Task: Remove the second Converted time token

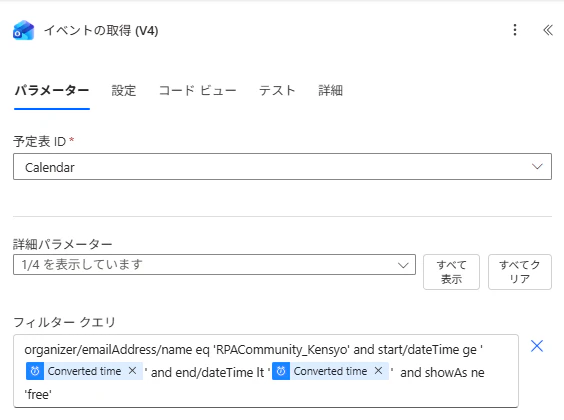Action: [378, 371]
